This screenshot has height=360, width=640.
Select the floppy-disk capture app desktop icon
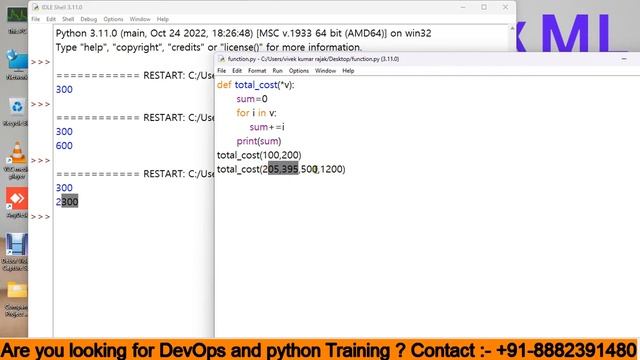[x=17, y=252]
